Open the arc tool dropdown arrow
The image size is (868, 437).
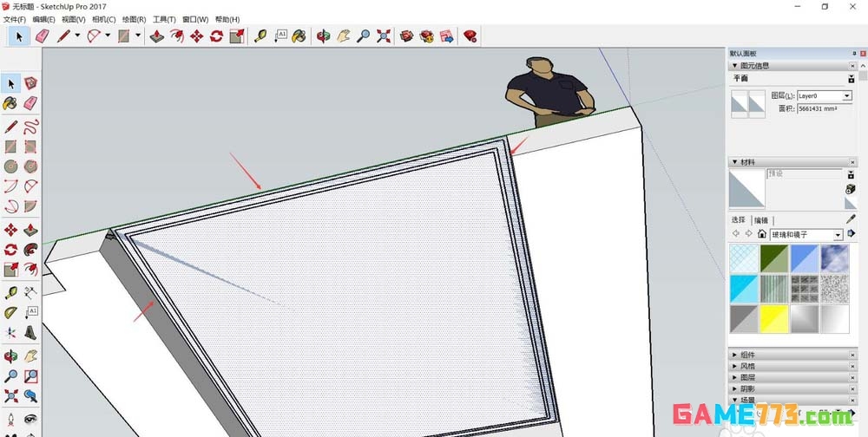point(108,36)
